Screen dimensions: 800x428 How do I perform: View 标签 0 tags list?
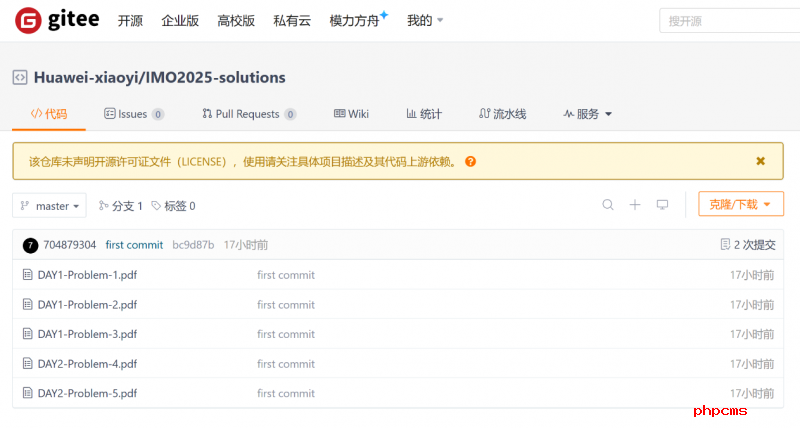coord(173,206)
